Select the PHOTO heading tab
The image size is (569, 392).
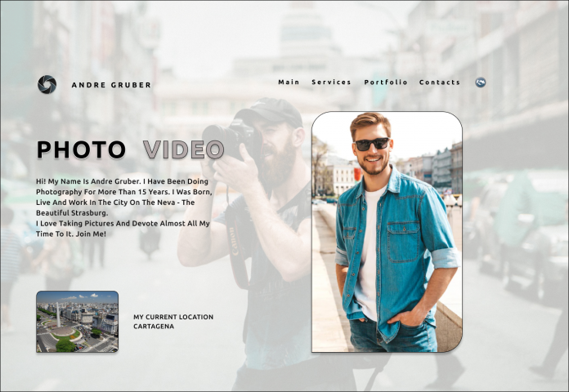pyautogui.click(x=81, y=149)
